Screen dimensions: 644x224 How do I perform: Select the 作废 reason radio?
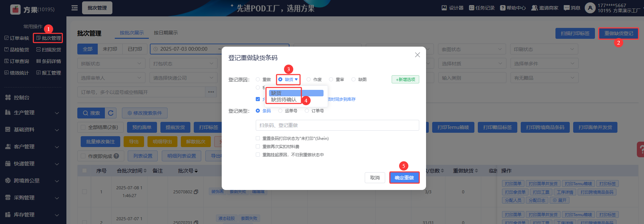tap(309, 79)
